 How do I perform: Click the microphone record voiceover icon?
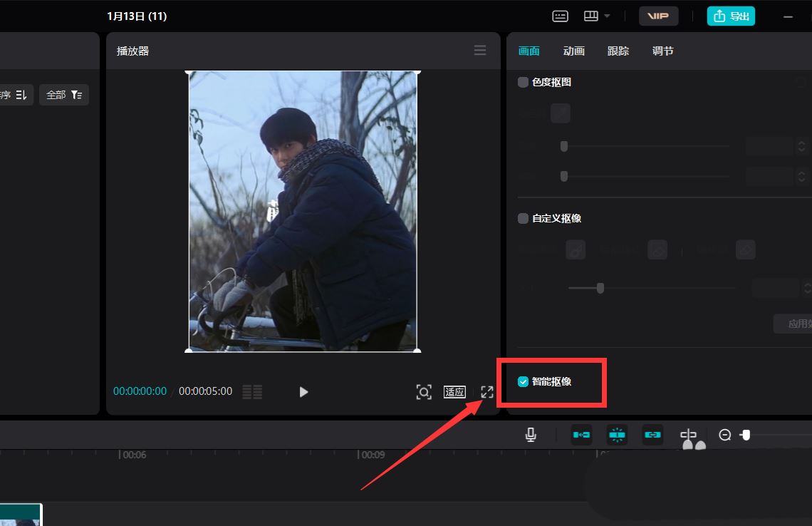530,435
